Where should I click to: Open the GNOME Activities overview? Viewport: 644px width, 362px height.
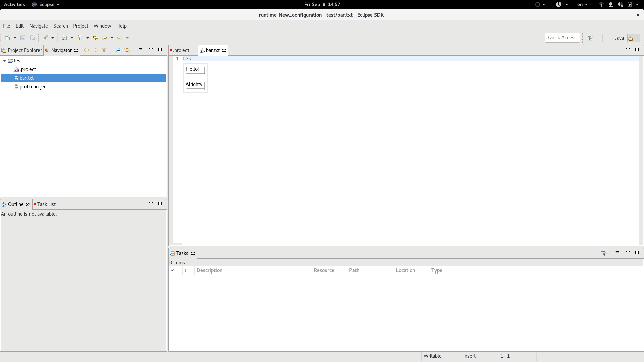14,4
